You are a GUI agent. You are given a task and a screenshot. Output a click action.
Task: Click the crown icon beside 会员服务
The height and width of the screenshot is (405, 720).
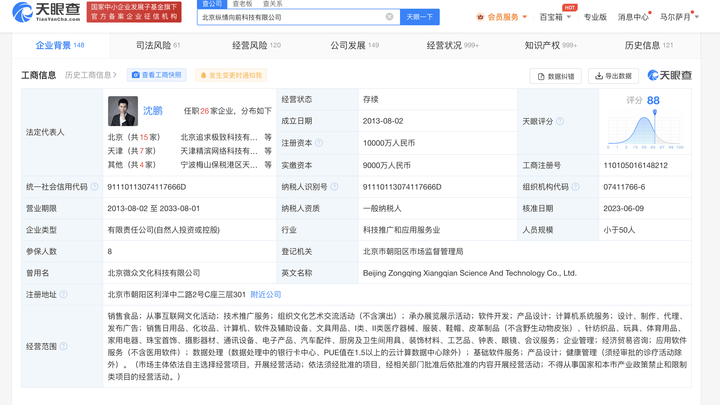click(480, 17)
